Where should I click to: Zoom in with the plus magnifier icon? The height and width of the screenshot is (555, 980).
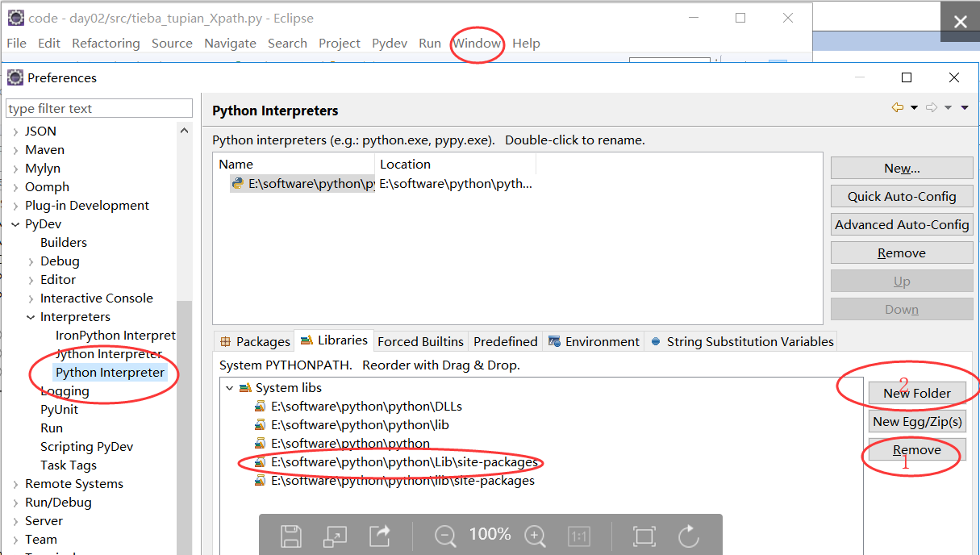coord(536,536)
